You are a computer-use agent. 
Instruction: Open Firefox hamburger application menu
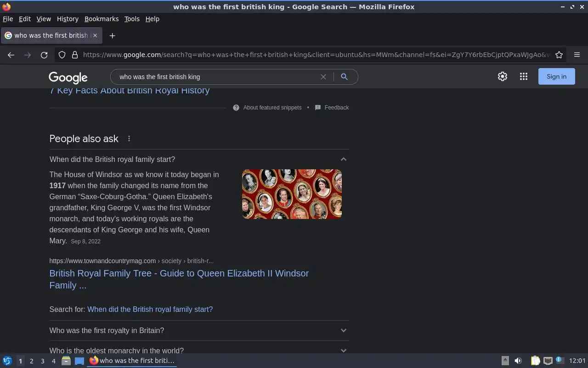(x=577, y=55)
